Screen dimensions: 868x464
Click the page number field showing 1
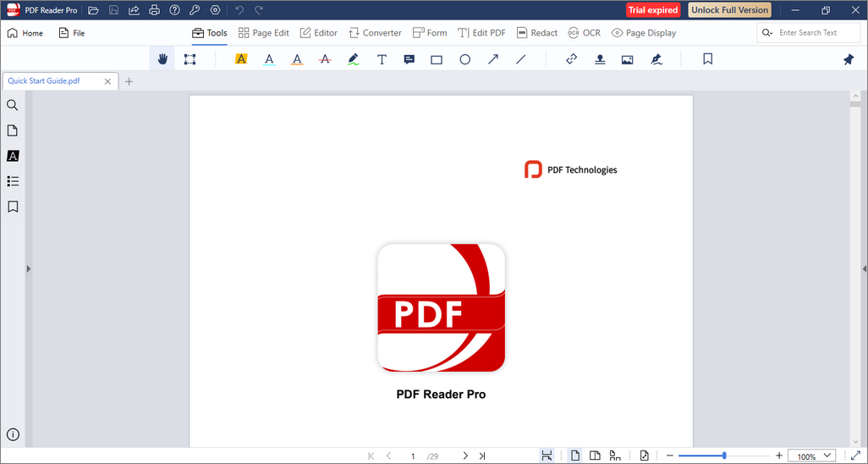coord(413,456)
